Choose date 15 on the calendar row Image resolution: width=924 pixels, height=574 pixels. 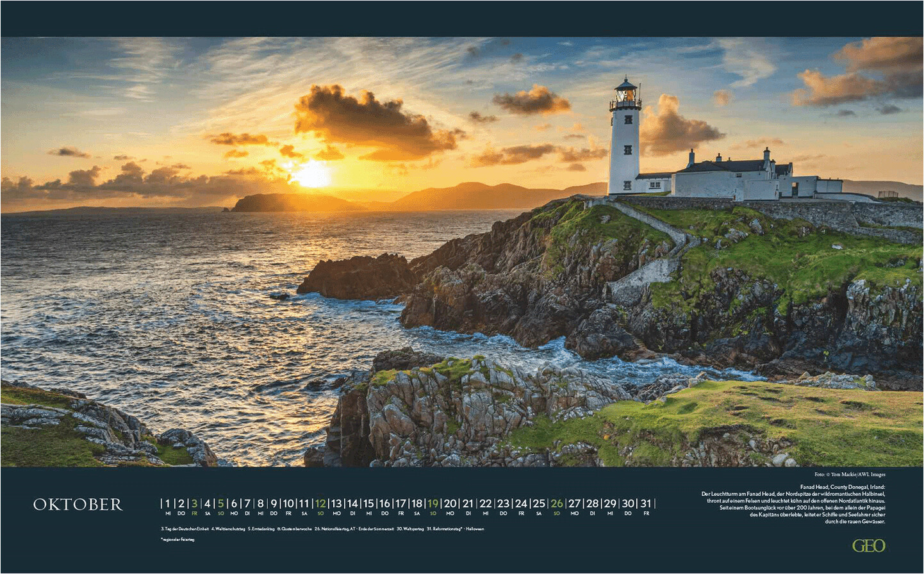point(368,504)
